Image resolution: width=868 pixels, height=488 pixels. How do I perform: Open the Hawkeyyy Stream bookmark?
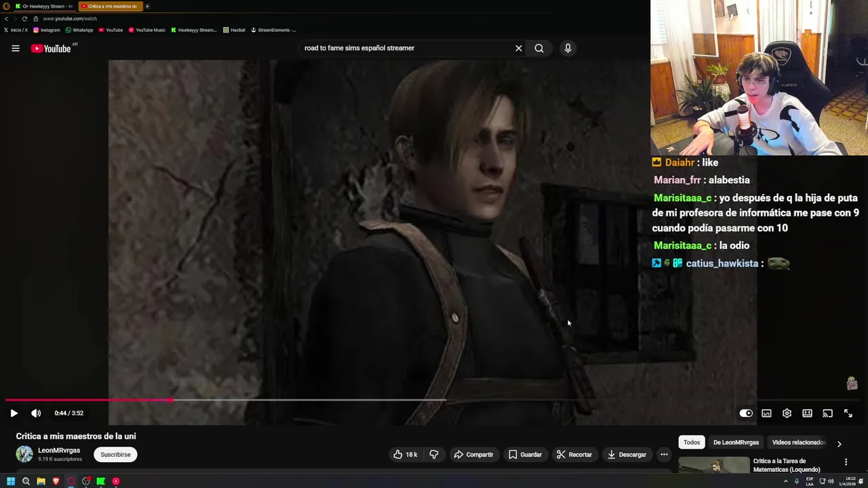pos(194,30)
